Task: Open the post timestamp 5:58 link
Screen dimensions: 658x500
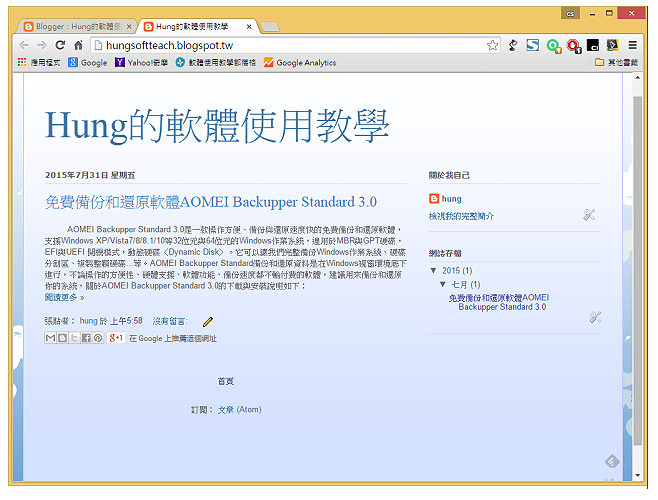Action: [x=126, y=321]
